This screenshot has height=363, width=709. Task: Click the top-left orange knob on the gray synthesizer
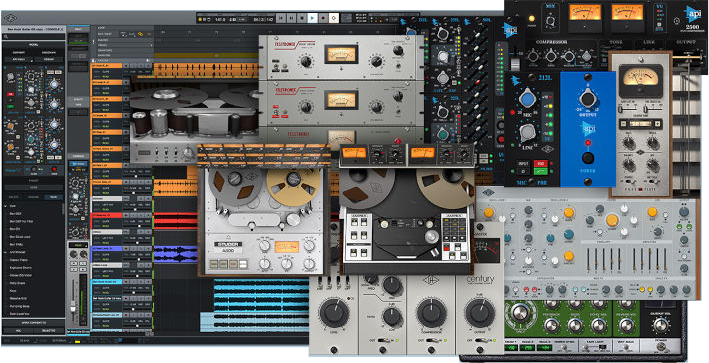click(x=488, y=212)
